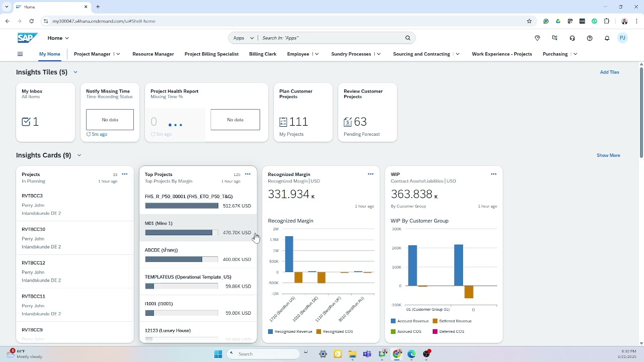Open the My Inbox tile

pyautogui.click(x=45, y=112)
